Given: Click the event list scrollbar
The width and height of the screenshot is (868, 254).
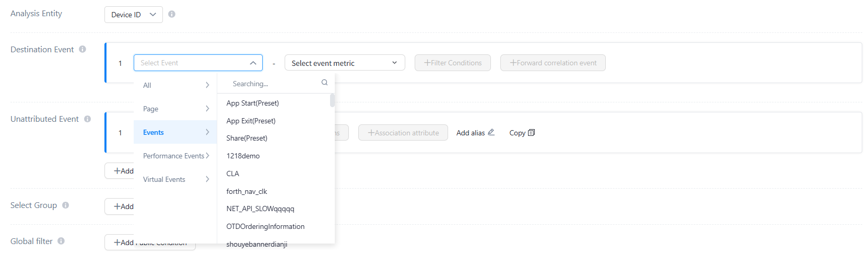Looking at the screenshot, I should point(332,100).
